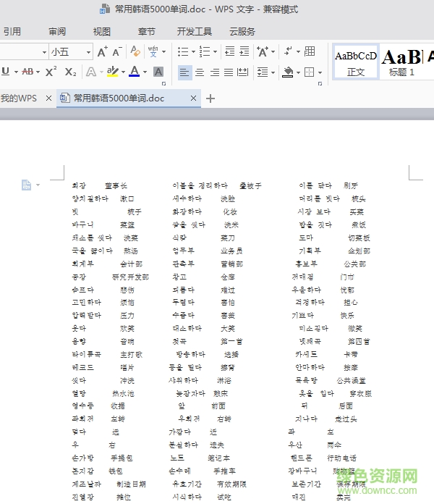Close the 我的WPS tab
Viewport: 434px width, 504px height.
click(x=48, y=98)
